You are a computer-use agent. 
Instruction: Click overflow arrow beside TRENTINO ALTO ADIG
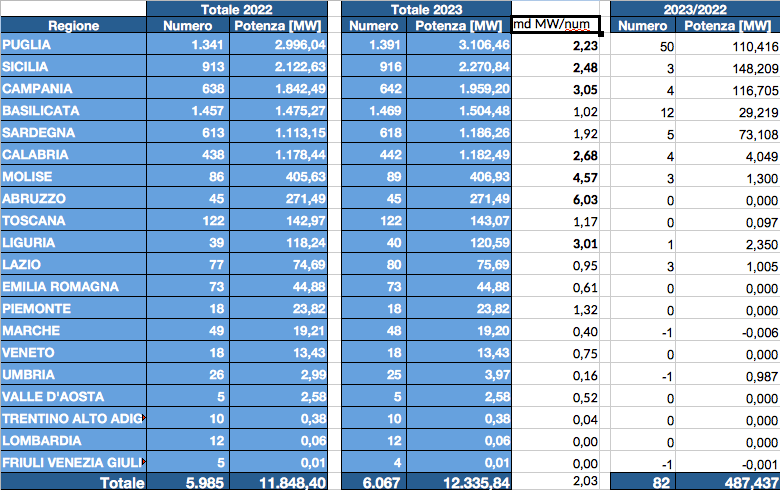[x=146, y=418]
